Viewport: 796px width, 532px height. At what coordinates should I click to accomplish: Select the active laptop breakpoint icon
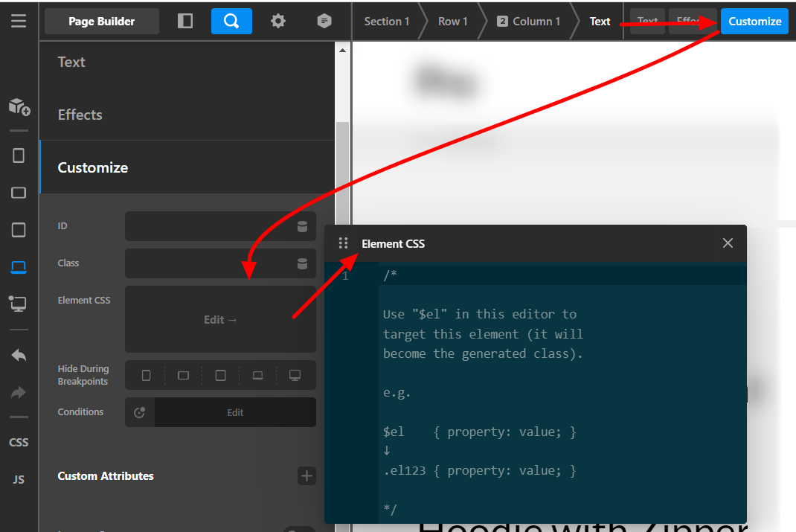point(19,267)
